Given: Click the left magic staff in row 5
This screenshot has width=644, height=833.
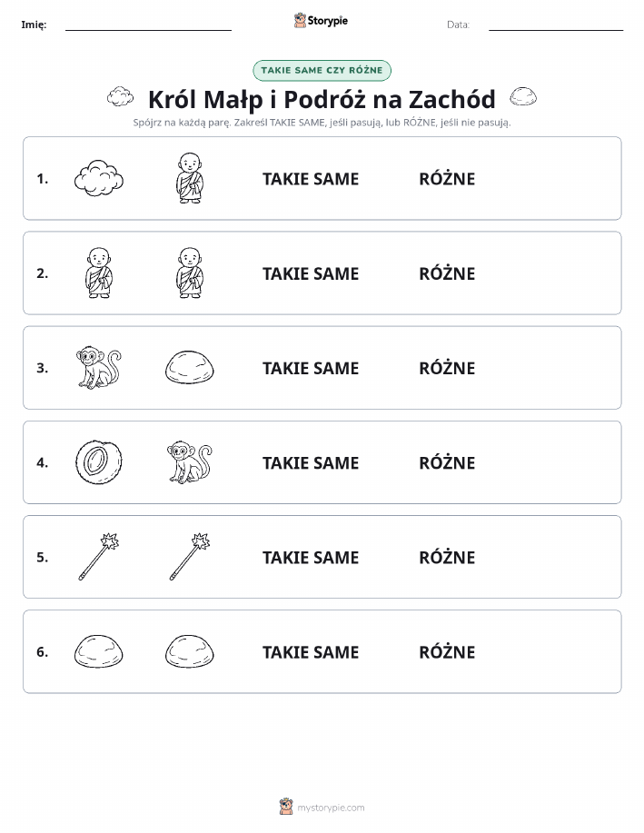Looking at the screenshot, I should click(x=99, y=556).
